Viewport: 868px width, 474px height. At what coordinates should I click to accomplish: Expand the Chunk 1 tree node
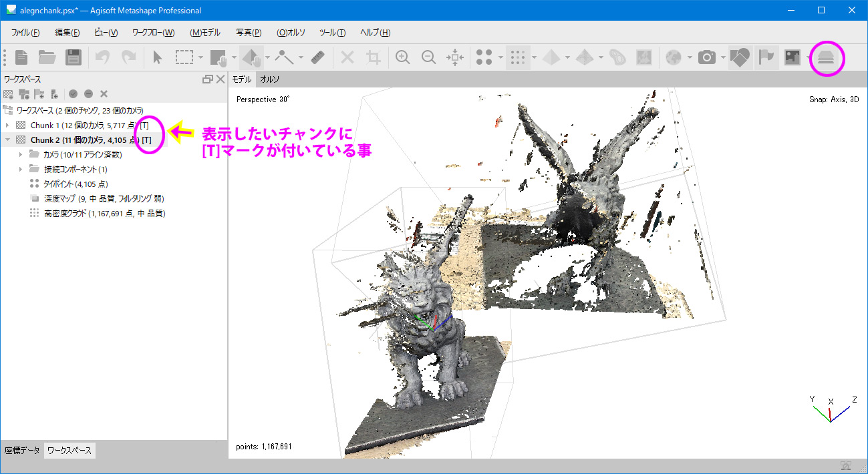coord(7,126)
